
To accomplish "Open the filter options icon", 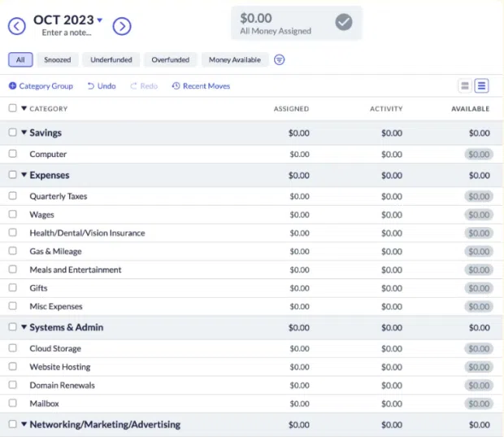I will (280, 60).
